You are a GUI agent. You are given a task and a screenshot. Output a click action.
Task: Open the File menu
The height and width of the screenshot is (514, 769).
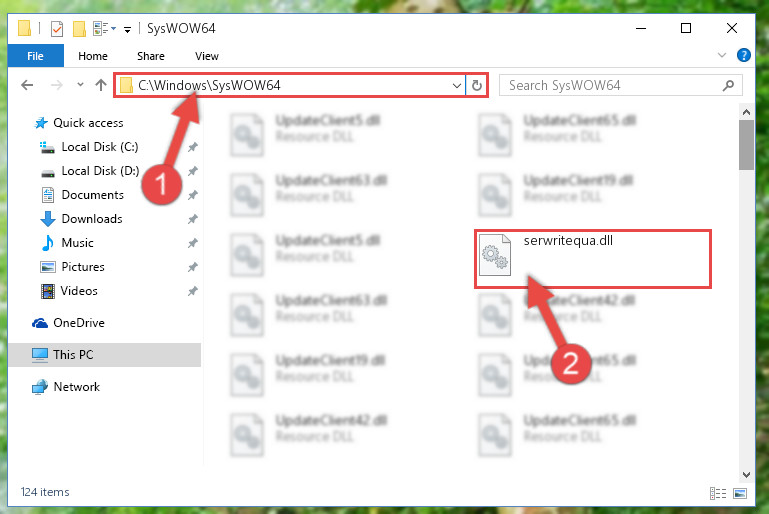(35, 56)
